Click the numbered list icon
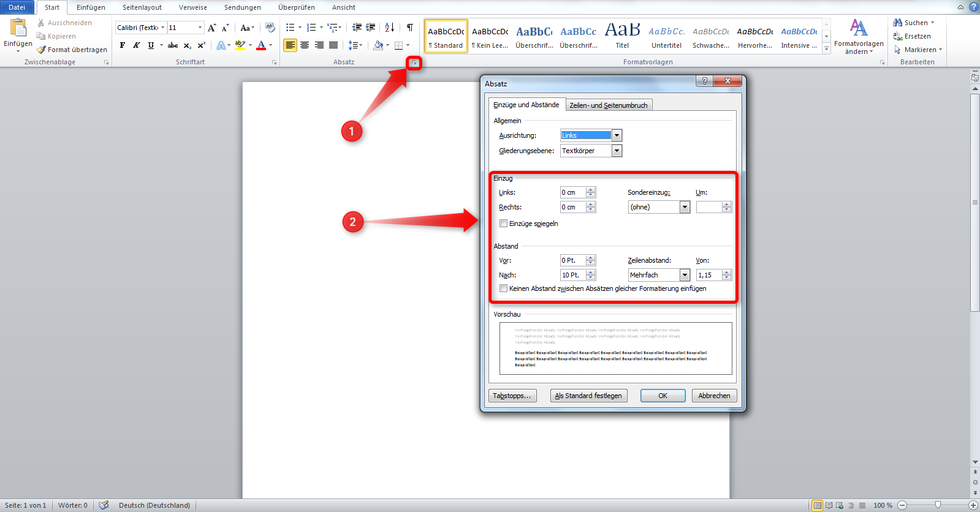The width and height of the screenshot is (980, 512). (x=311, y=28)
